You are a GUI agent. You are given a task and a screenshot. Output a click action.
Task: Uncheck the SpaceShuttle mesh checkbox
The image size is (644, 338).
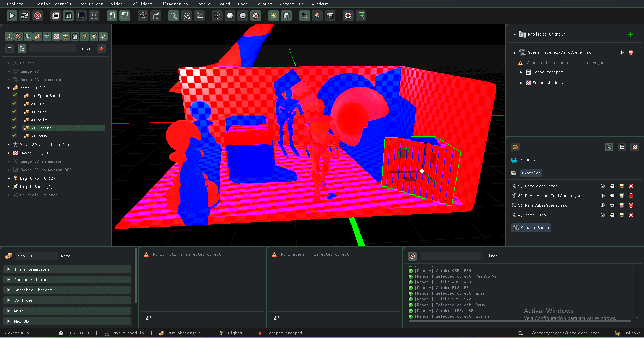pos(15,95)
